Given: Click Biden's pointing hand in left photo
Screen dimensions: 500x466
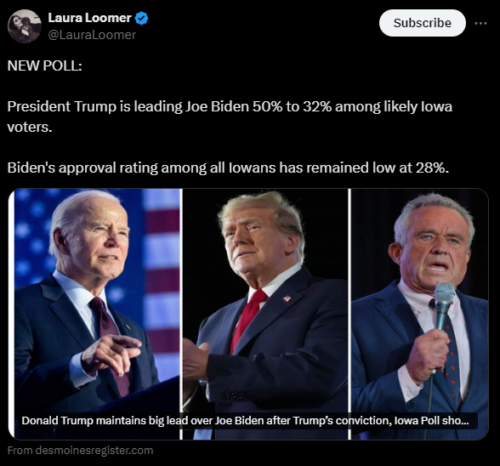Looking at the screenshot, I should pyautogui.click(x=112, y=354).
